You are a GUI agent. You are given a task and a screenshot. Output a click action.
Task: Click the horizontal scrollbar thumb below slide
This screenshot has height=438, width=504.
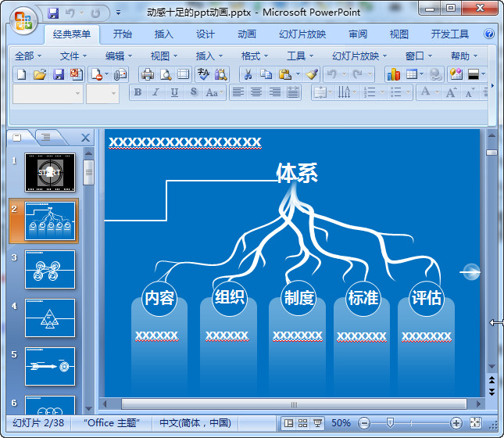(x=294, y=404)
